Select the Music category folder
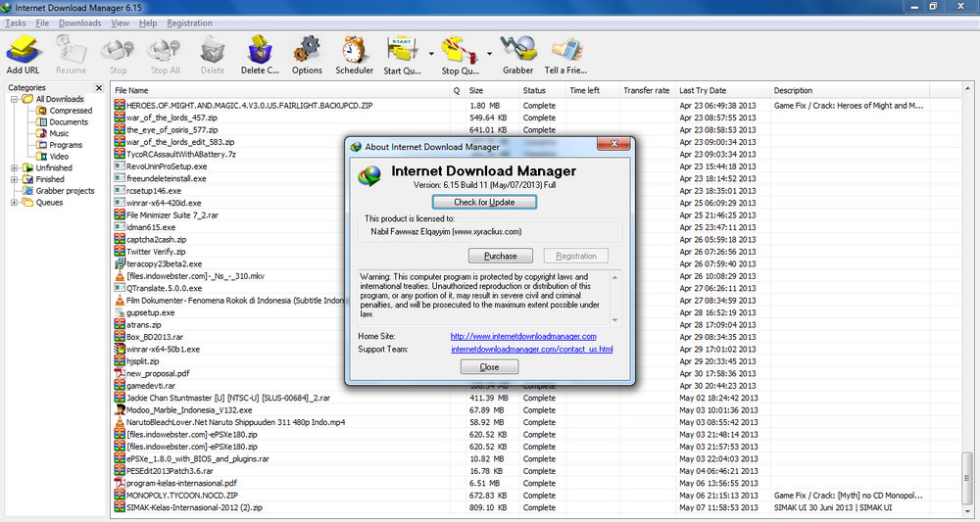Viewport: 980px width, 522px height. pos(59,133)
